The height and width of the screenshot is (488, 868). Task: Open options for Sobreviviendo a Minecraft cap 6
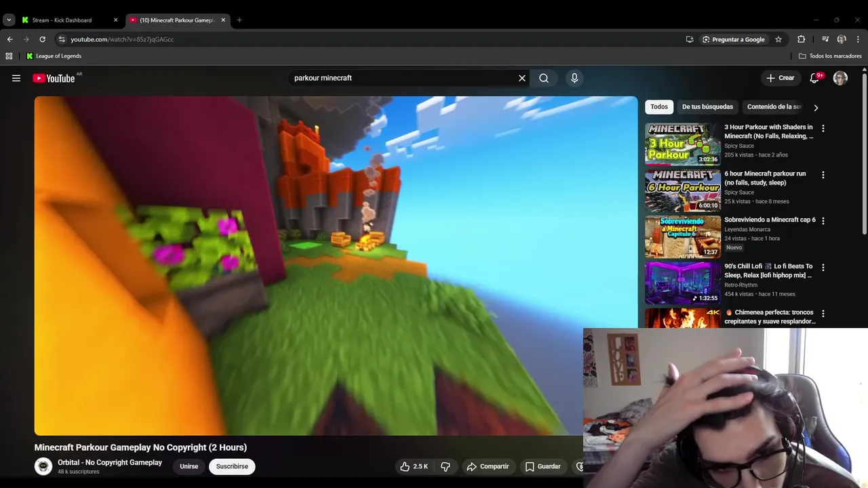[x=823, y=221]
